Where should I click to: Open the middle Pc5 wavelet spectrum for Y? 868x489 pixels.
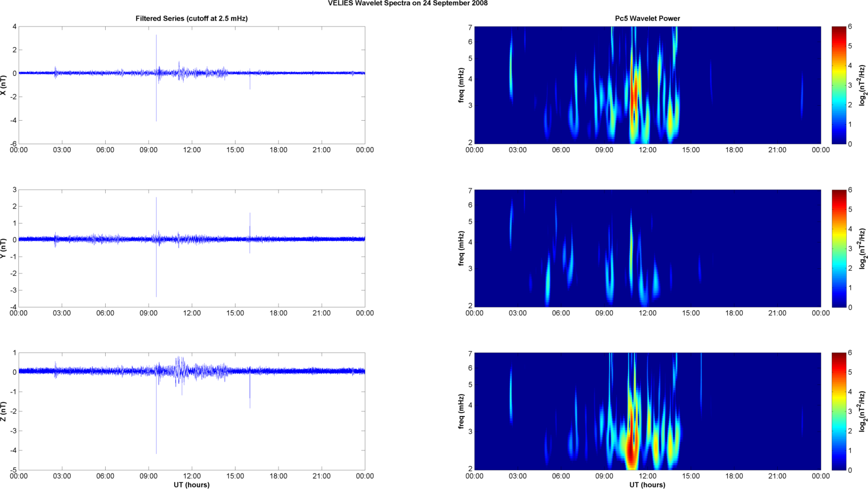[x=647, y=248]
